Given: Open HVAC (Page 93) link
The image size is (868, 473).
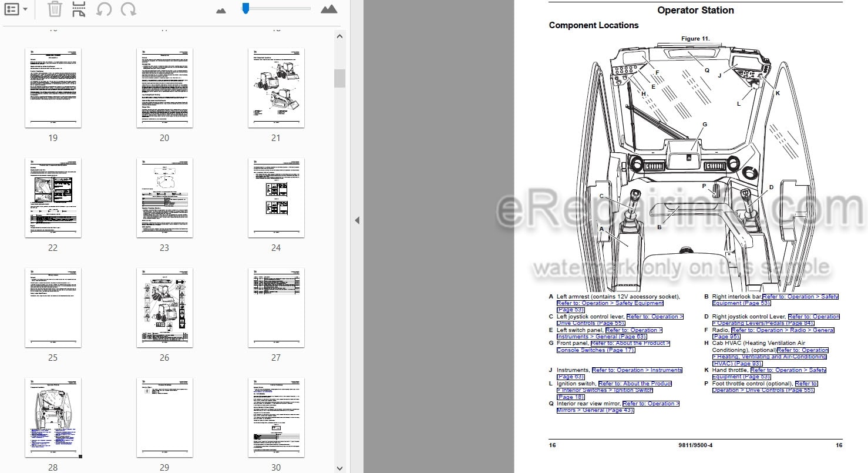Looking at the screenshot, I should point(769,357).
